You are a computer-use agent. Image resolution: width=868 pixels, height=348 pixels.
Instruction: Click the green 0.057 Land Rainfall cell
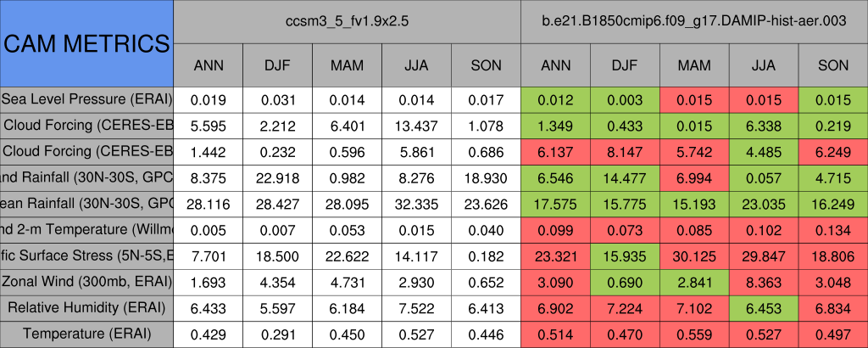coord(764,178)
